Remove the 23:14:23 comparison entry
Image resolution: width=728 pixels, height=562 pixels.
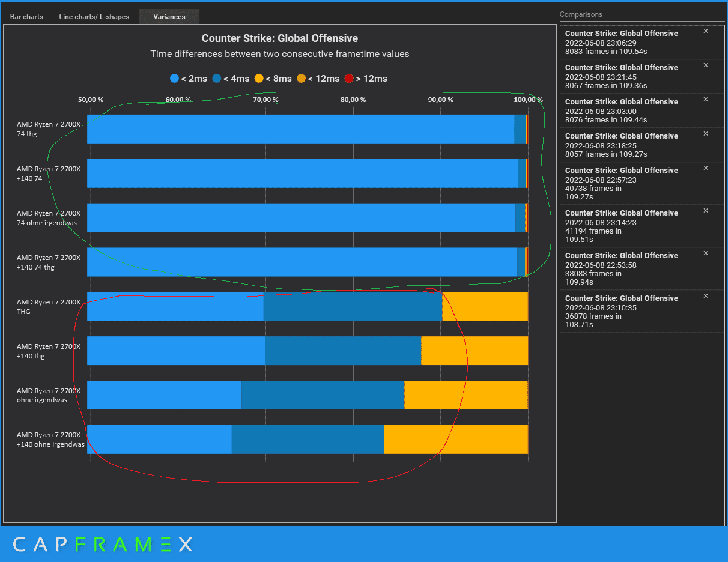pyautogui.click(x=706, y=210)
